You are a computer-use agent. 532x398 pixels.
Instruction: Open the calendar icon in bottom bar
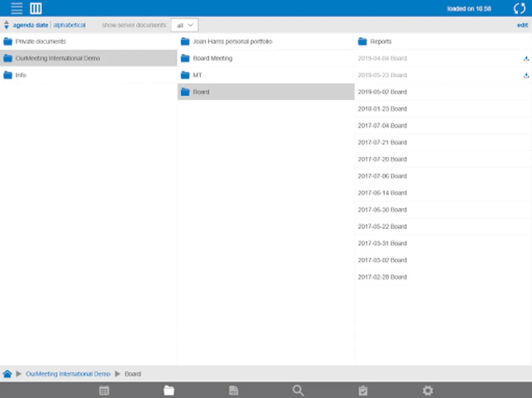104,390
